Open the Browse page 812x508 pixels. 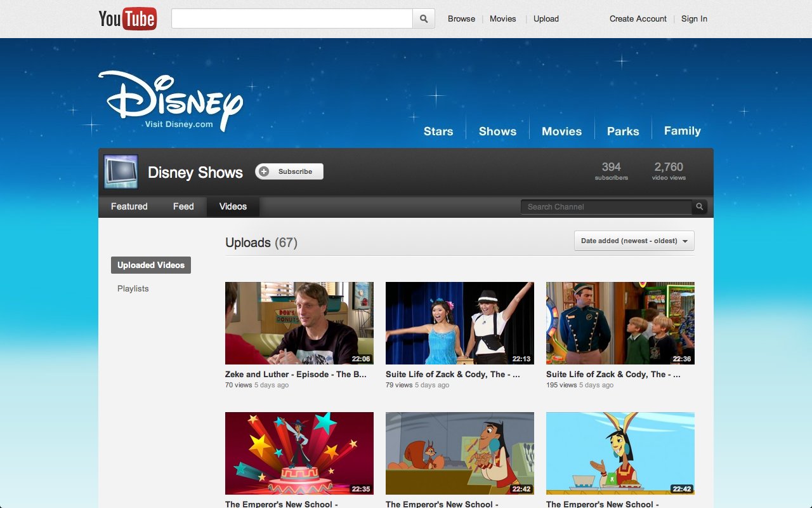click(x=461, y=18)
